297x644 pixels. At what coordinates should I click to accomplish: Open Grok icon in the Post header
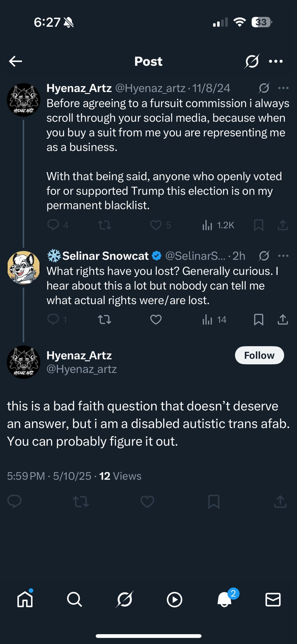tap(252, 61)
